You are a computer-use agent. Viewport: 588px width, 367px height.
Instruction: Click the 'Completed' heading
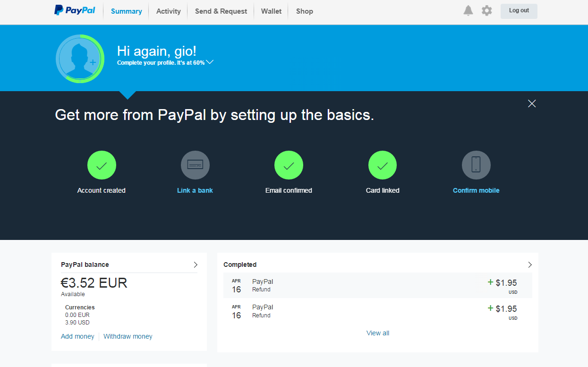(240, 265)
